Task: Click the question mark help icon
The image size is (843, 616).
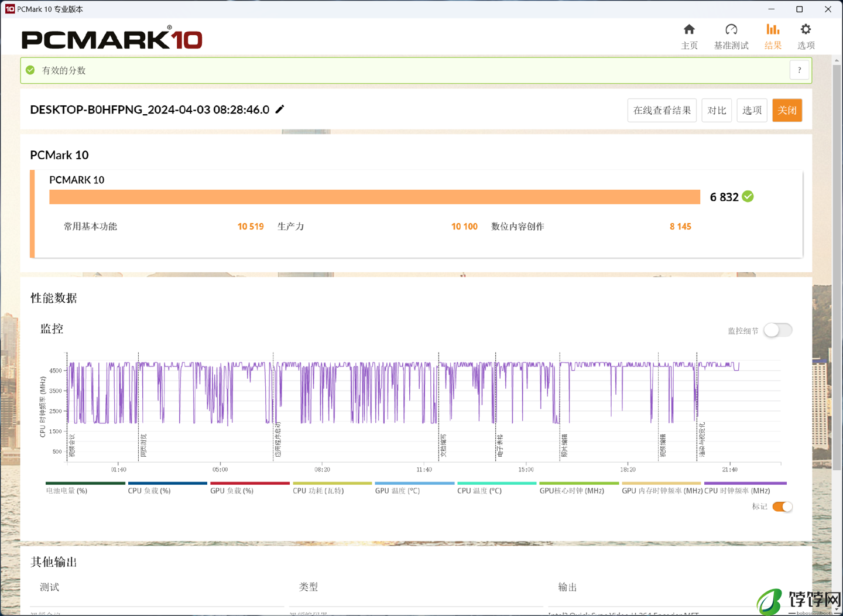Action: pyautogui.click(x=799, y=70)
